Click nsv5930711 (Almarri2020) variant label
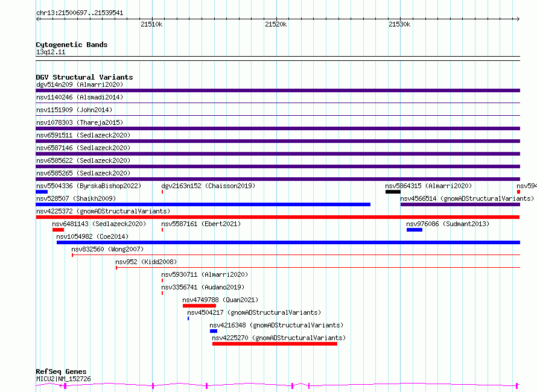This screenshot has width=537, height=392. [205, 274]
